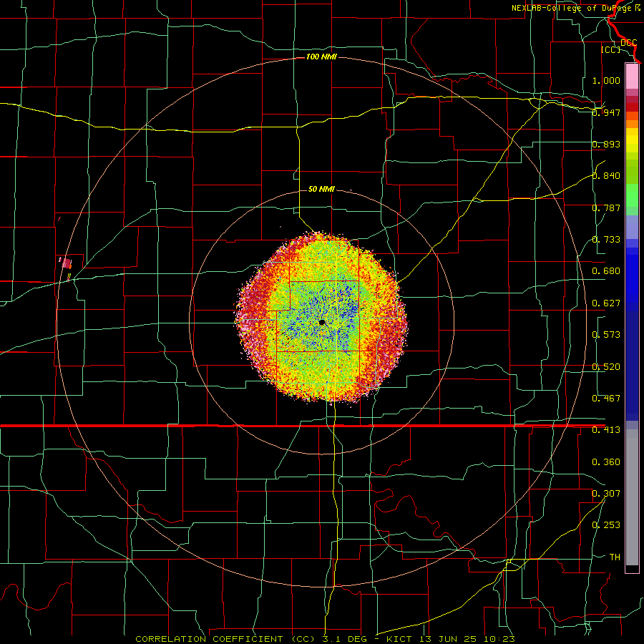Click the DCC legend title
This screenshot has width=644, height=644.
(x=628, y=43)
